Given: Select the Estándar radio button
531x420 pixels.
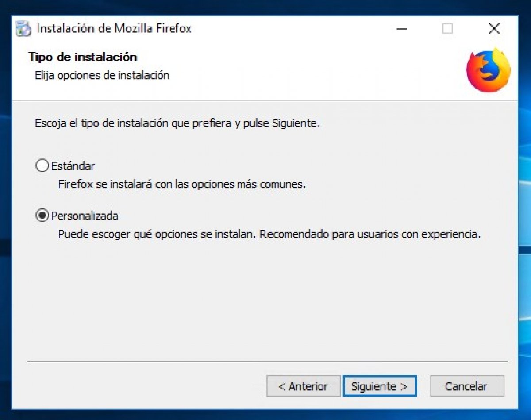Looking at the screenshot, I should click(42, 166).
